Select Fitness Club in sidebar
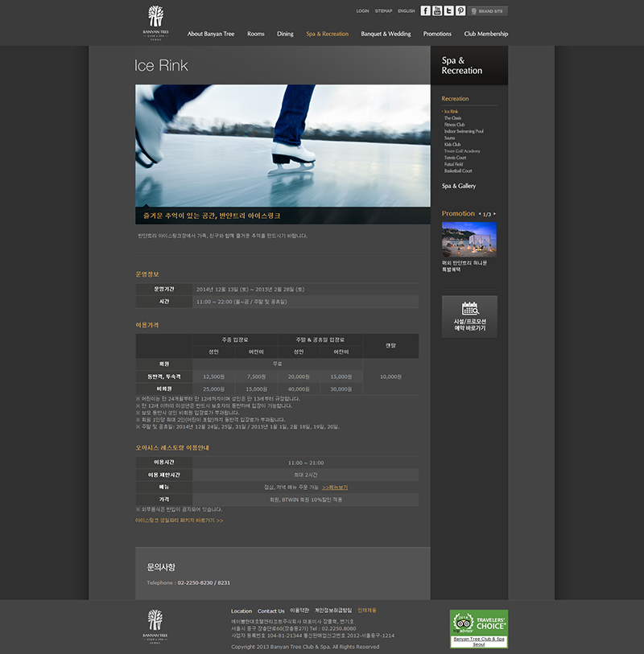Screen dimensions: 644x654 point(454,125)
